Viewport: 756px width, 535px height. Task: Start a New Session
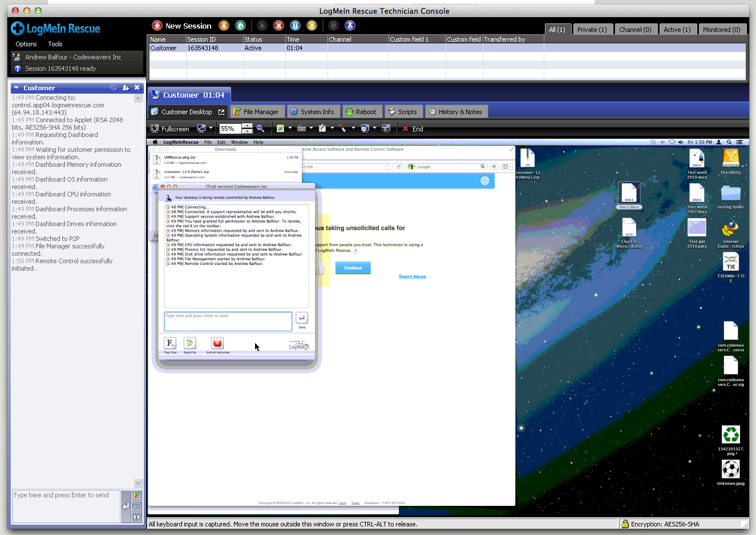pyautogui.click(x=181, y=26)
